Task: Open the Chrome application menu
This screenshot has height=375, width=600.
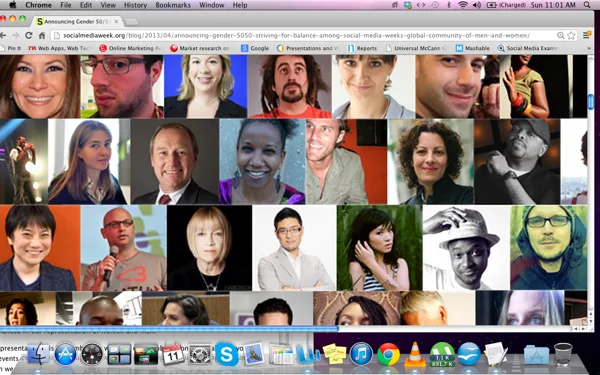Action: (x=38, y=5)
